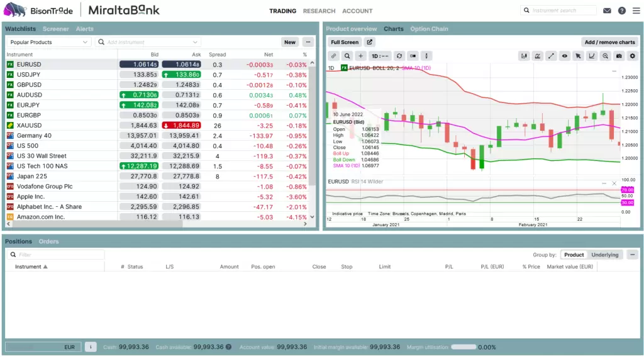
Task: Open the chart type candlestick icon
Action: [x=524, y=56]
